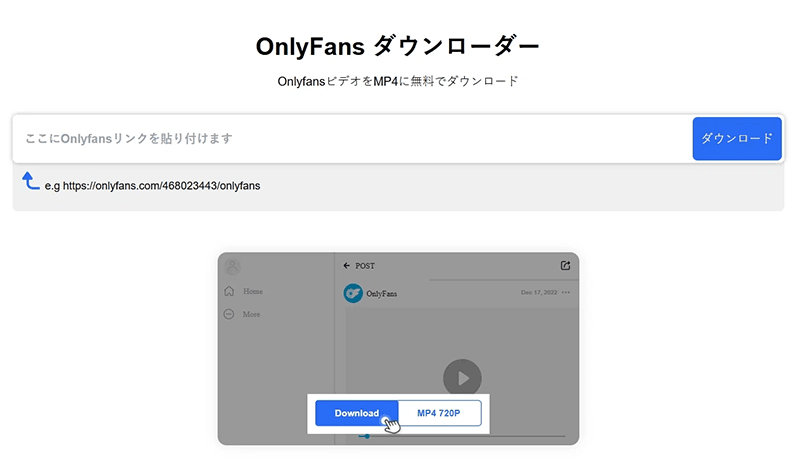Click the OnlyFans logo avatar

352,293
